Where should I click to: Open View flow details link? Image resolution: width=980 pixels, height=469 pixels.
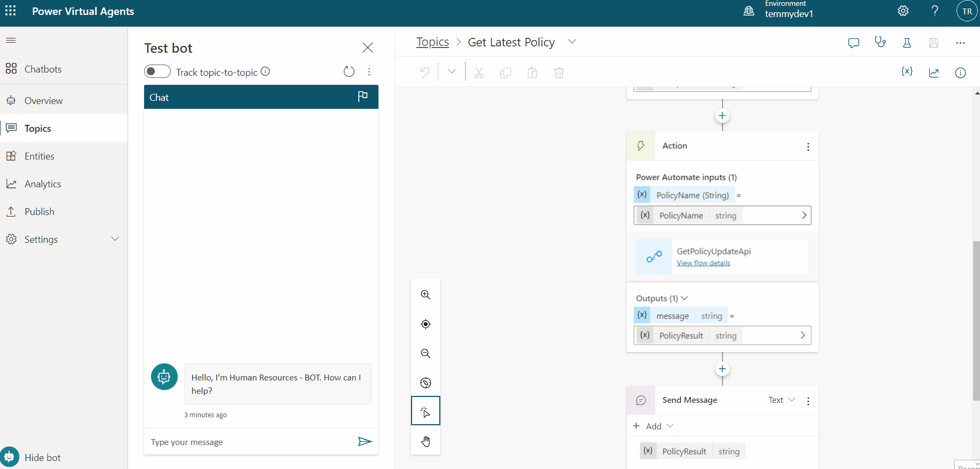(x=704, y=263)
